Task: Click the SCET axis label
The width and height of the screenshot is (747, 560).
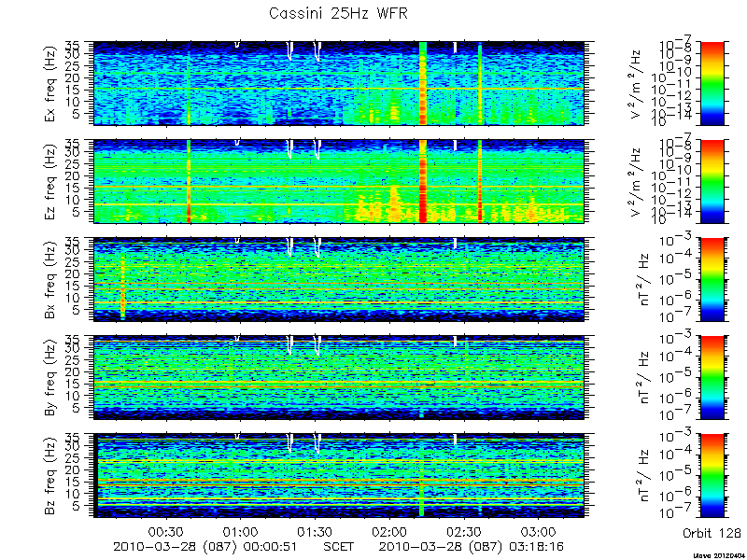Action: (x=338, y=546)
